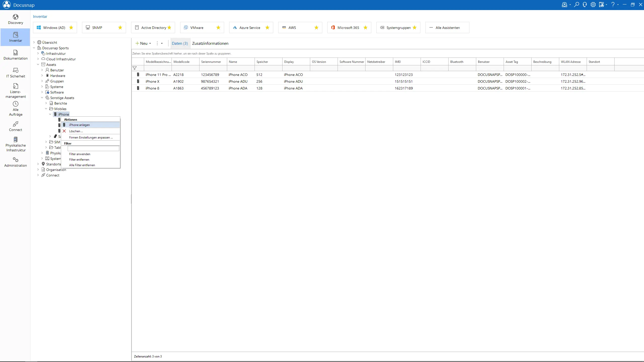Toggle favorite star on VMware
Viewport: 644px width, 362px height.
(218, 28)
